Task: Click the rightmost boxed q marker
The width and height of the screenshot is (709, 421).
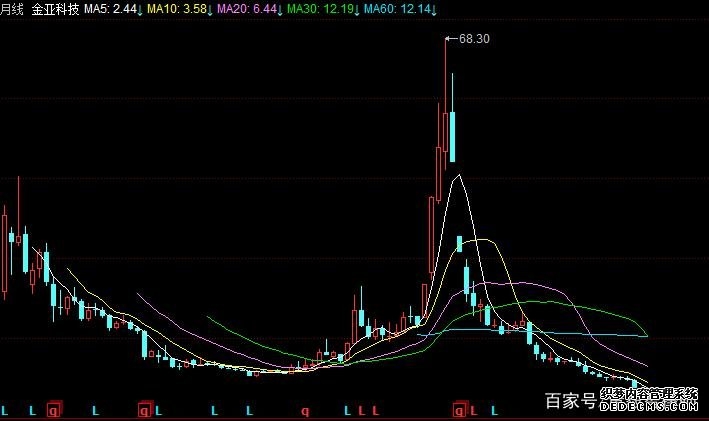Action: tap(459, 410)
